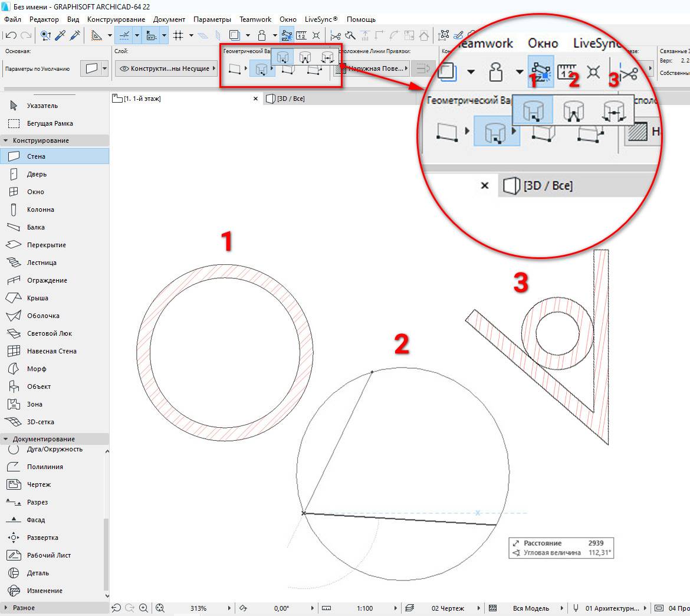Select the tangential circle wall method
This screenshot has width=690, height=616.
pos(327,57)
